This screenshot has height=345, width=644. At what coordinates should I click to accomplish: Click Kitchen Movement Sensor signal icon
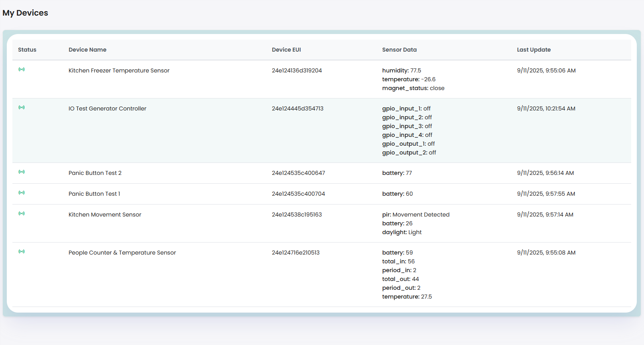(x=22, y=214)
